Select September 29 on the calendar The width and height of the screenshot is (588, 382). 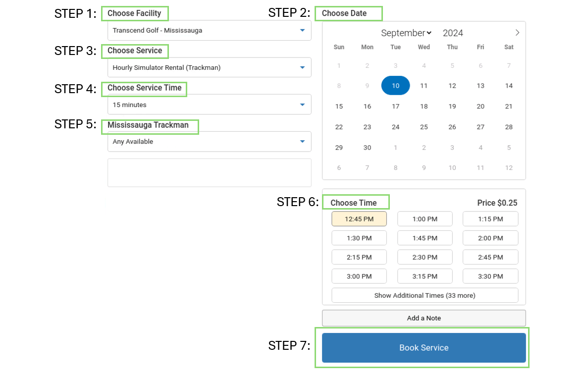(339, 148)
